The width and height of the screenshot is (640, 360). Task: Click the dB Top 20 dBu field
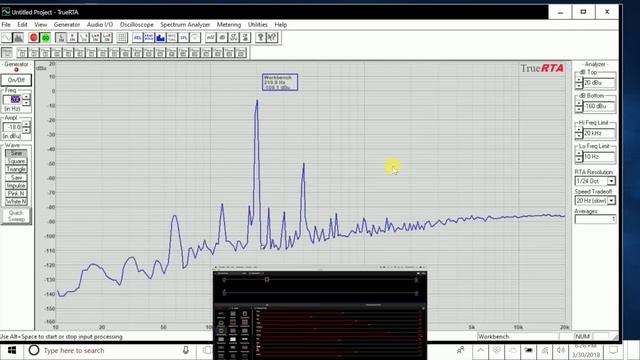(599, 83)
